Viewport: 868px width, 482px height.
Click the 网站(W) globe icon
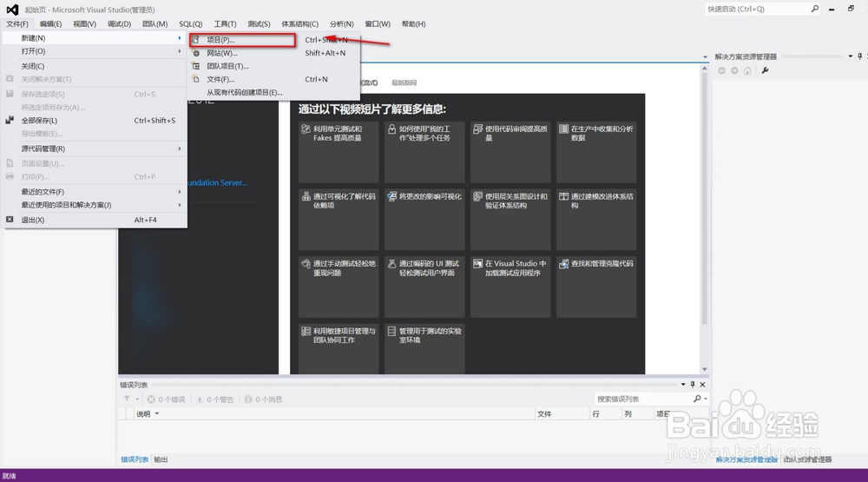point(195,53)
